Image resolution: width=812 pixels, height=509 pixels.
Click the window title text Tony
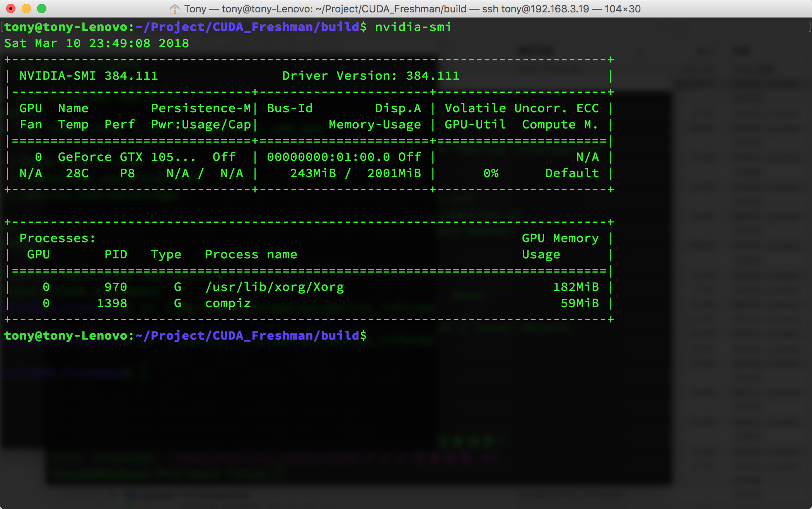pos(195,9)
